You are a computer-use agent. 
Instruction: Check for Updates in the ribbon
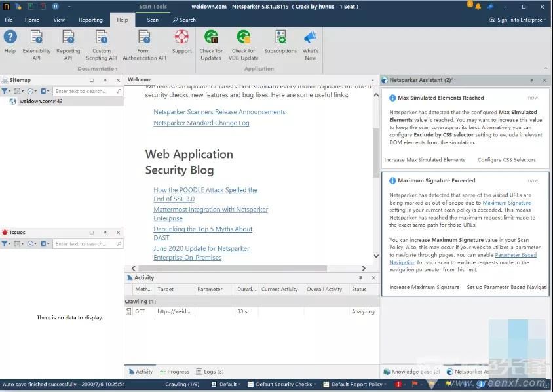(210, 43)
